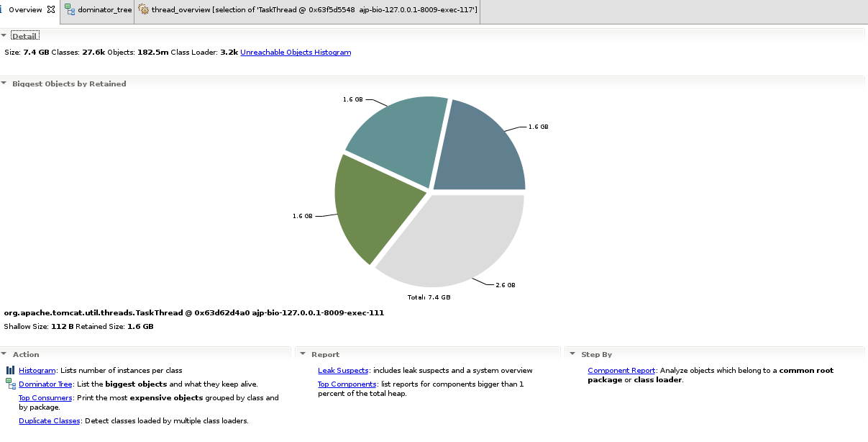This screenshot has width=868, height=442.
Task: Open the Top Components report
Action: coord(347,384)
